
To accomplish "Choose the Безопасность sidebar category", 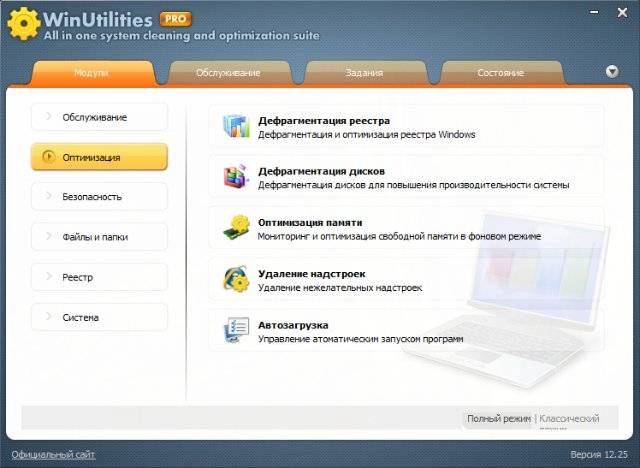I will pyautogui.click(x=99, y=197).
